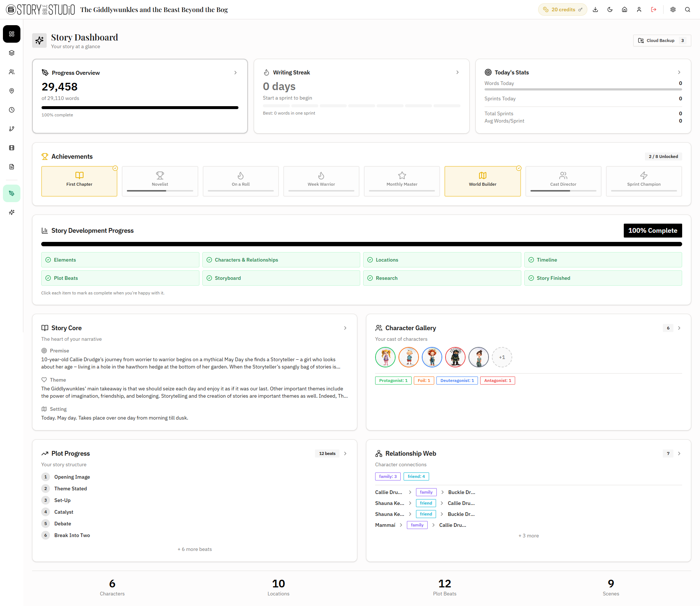Click '+ 6 more beats' link
Viewport: 700px width, 606px height.
(195, 549)
